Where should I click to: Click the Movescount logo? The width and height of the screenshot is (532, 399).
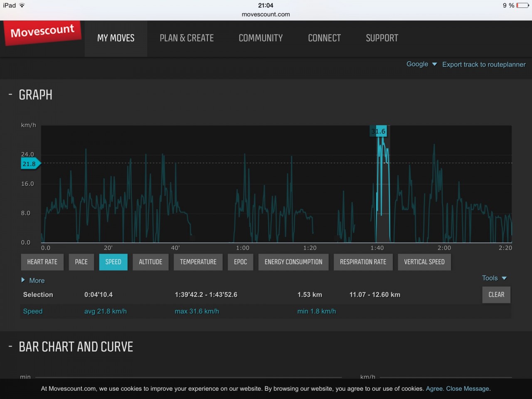(x=42, y=32)
